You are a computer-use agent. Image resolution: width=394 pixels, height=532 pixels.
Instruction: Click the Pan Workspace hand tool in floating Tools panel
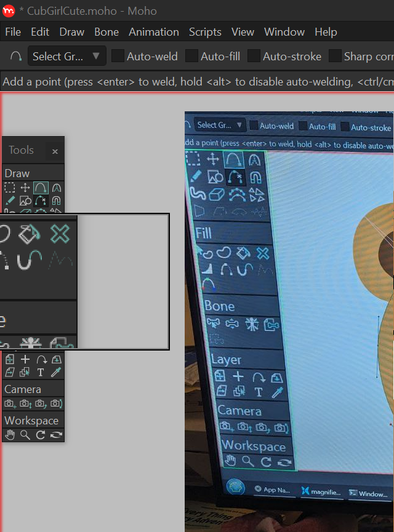click(x=10, y=435)
